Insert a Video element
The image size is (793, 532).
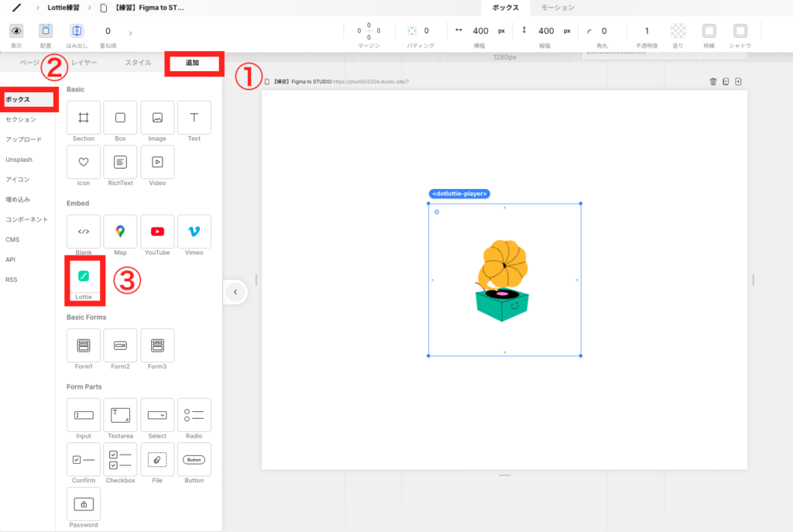pyautogui.click(x=157, y=162)
